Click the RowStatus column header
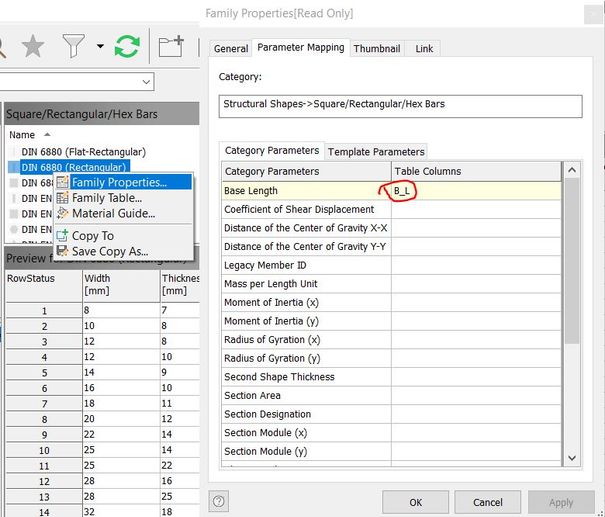 (44, 286)
